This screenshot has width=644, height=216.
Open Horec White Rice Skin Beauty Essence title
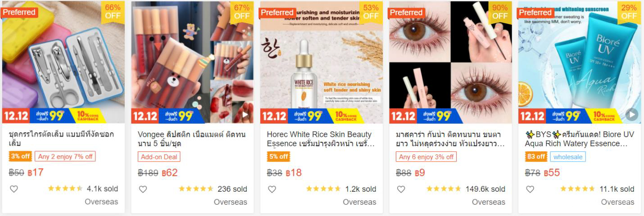coord(321,139)
